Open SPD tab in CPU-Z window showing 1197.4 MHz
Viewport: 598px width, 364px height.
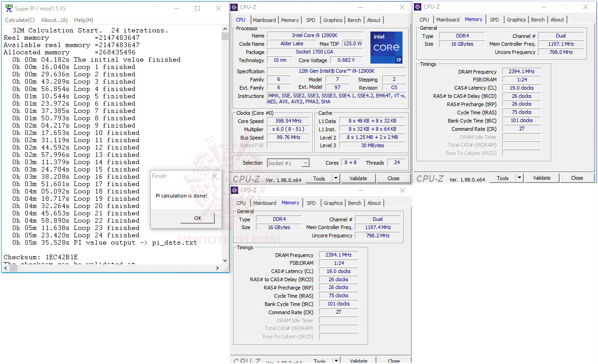tap(311, 203)
